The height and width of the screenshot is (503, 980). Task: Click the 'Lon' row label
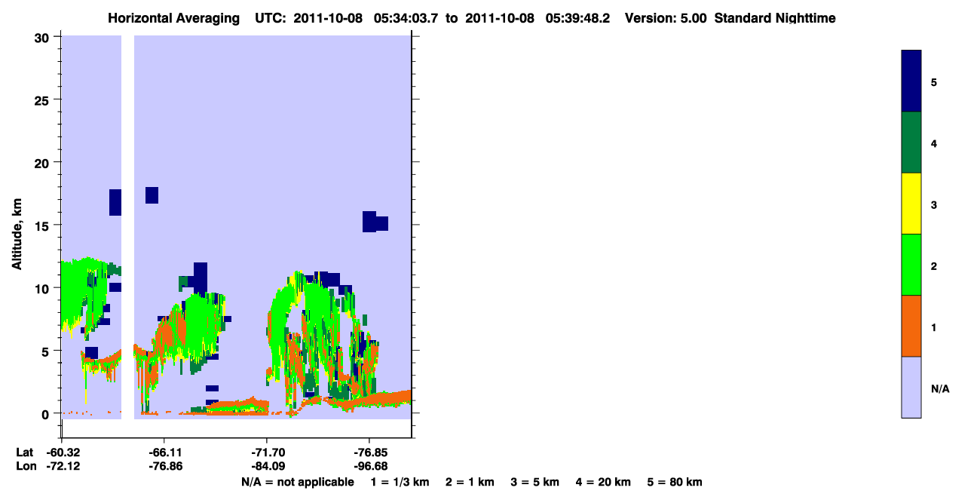(25, 466)
